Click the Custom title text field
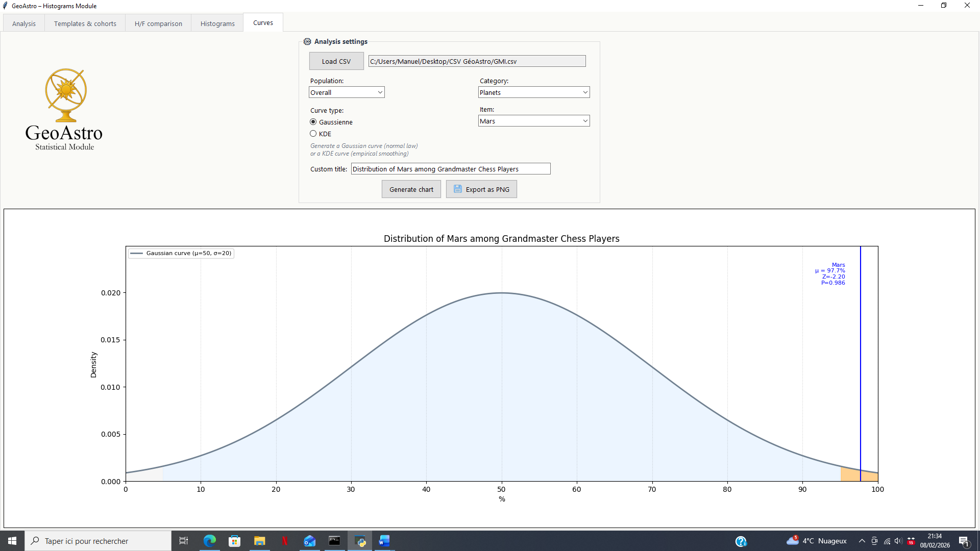Image resolution: width=980 pixels, height=551 pixels. coord(450,169)
